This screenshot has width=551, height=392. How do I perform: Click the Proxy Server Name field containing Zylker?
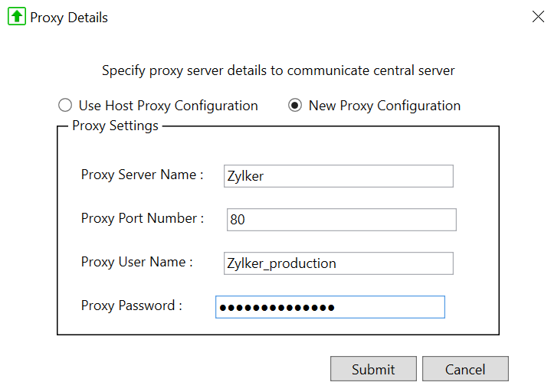point(338,176)
